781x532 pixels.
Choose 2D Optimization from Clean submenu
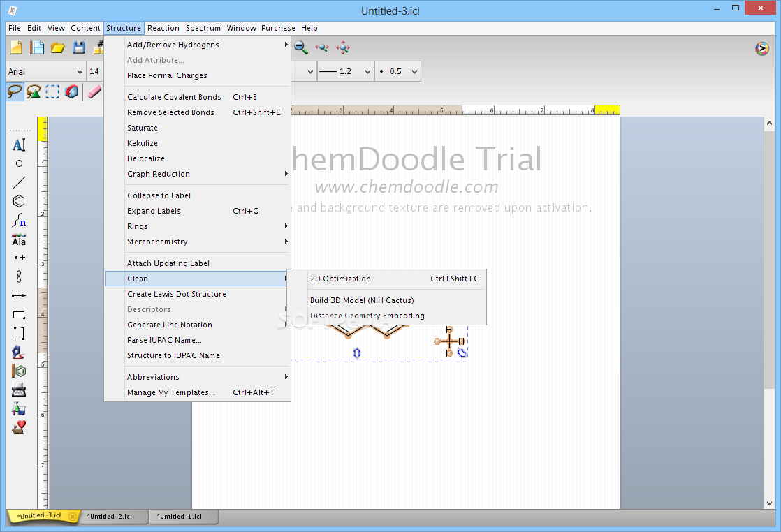387,279
